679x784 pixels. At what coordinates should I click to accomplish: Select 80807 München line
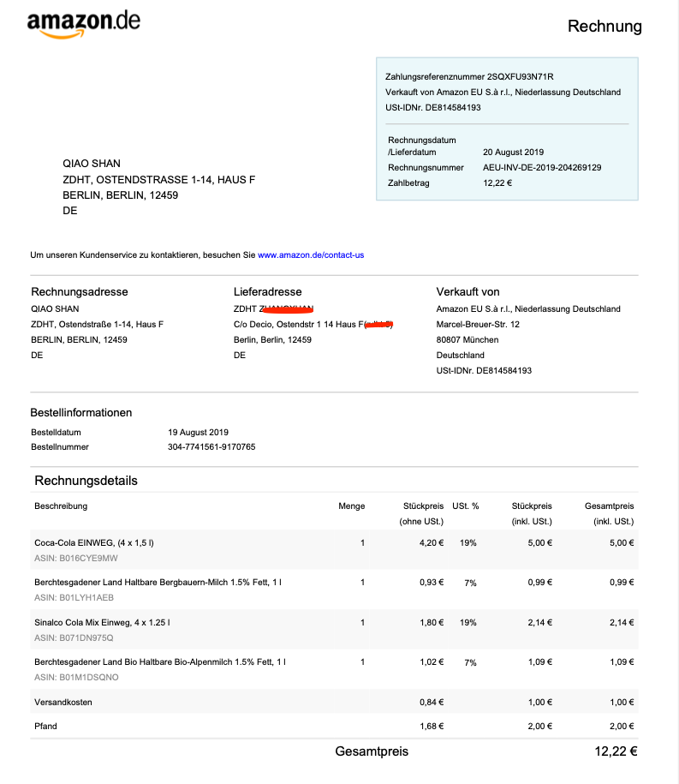coord(468,340)
